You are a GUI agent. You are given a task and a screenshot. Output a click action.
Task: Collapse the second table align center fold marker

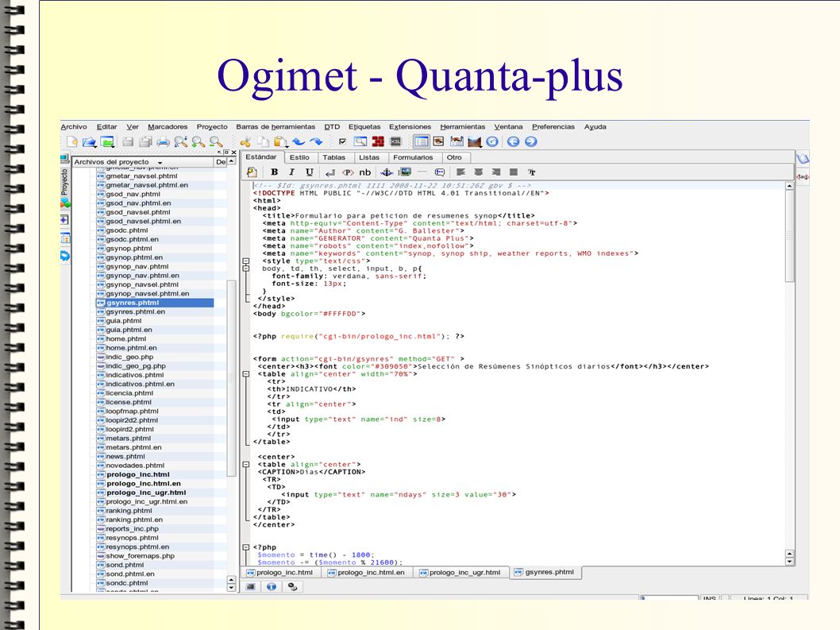click(246, 464)
